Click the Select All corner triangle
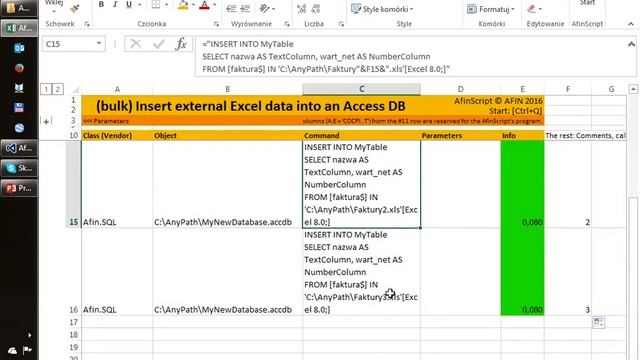The image size is (640, 360). click(x=76, y=89)
